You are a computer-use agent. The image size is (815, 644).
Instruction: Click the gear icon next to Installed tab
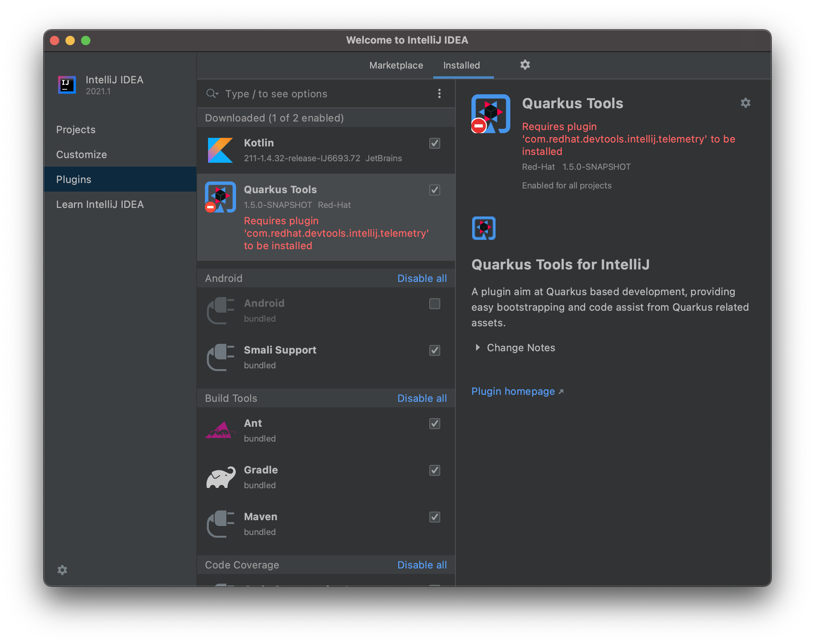525,65
